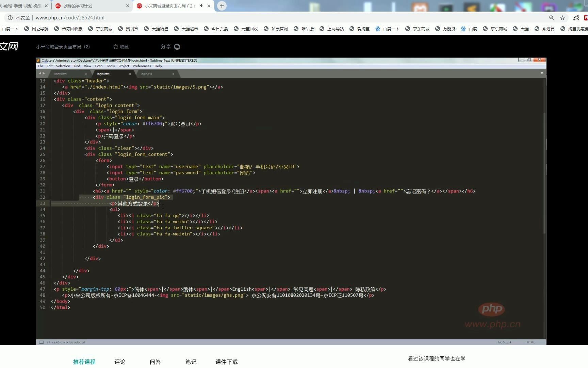Close the login.html editor tab

point(130,74)
